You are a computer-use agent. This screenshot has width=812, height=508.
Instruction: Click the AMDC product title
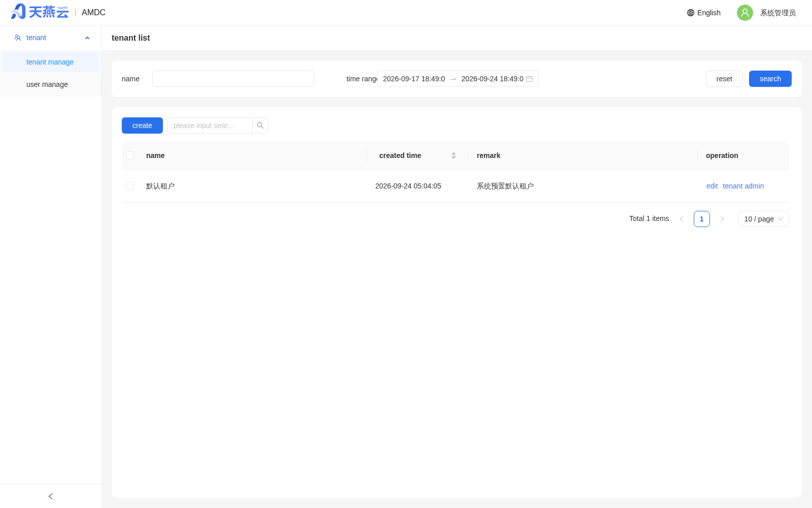93,12
